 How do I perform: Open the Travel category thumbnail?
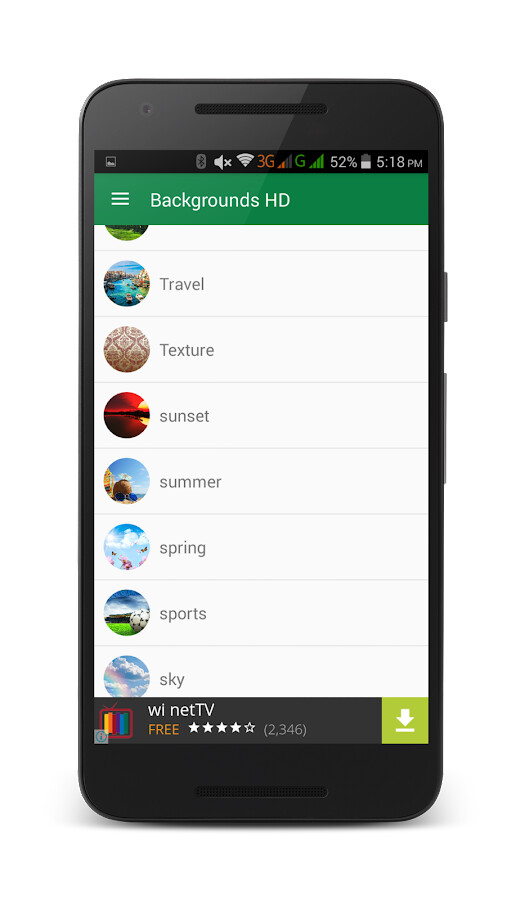coord(127,284)
